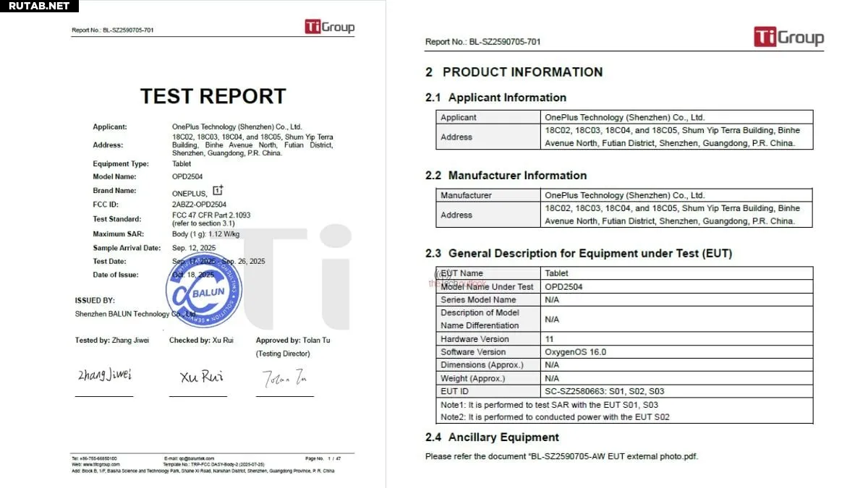Click Tolan Tu's handwritten signature
Viewport: 868px width, 488px height.
click(x=284, y=377)
